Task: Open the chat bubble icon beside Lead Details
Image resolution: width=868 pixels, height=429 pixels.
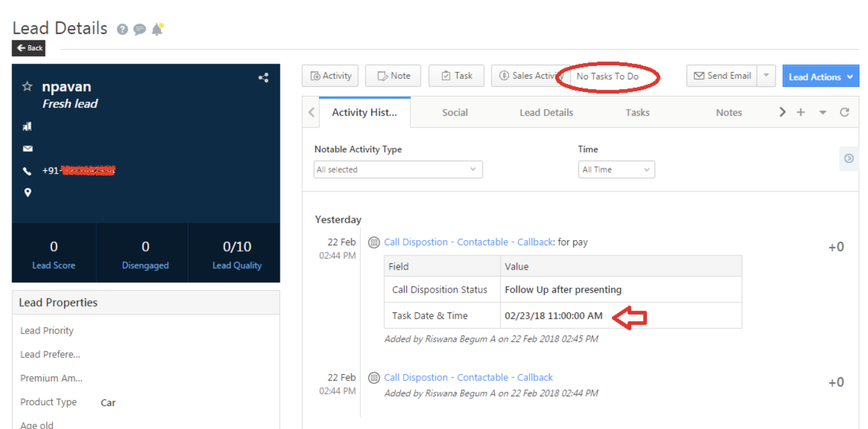Action: coord(140,29)
